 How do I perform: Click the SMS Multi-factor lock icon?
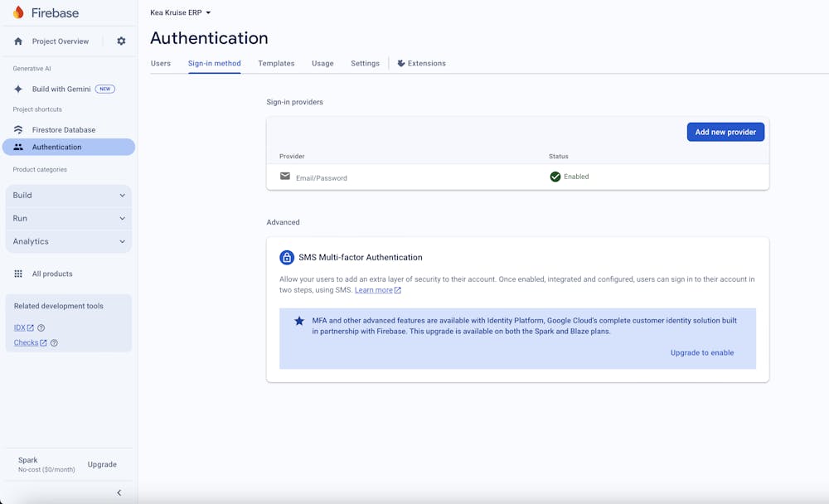tap(287, 257)
